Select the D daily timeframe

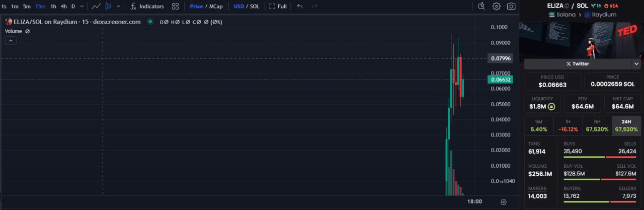[73, 7]
